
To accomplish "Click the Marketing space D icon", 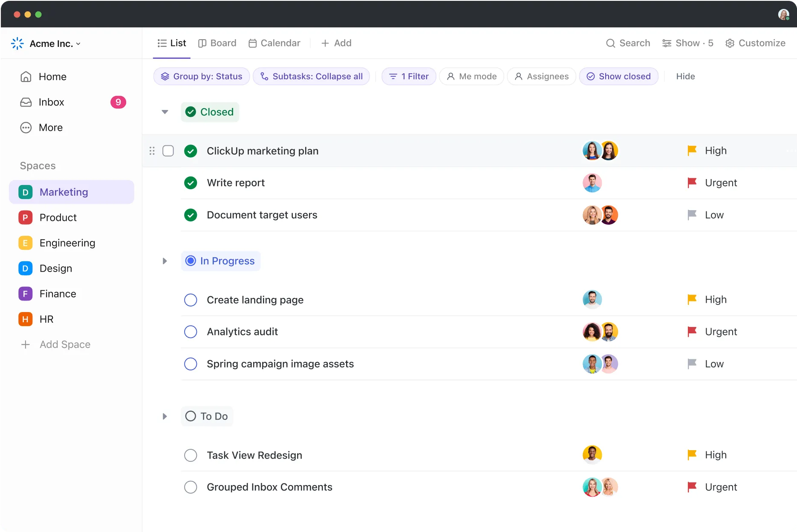I will 26,192.
